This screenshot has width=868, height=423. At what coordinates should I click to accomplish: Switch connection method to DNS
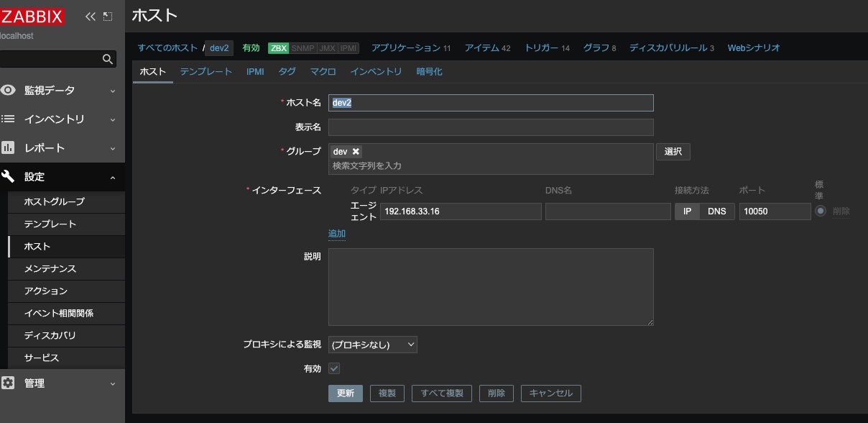click(x=717, y=211)
